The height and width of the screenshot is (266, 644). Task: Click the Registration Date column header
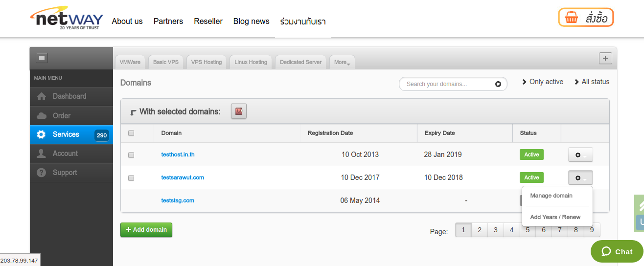coord(330,133)
